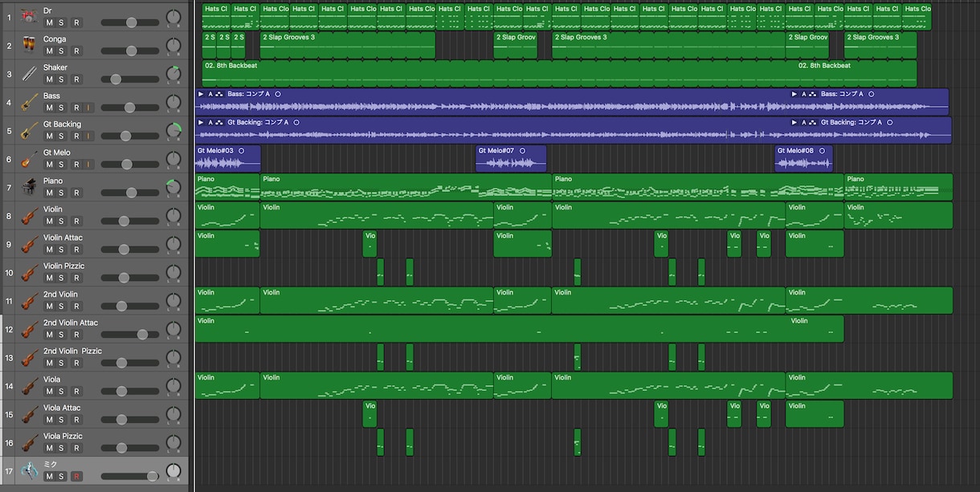The width and height of the screenshot is (980, 492).
Task: Mute the Viola track
Action: (49, 392)
